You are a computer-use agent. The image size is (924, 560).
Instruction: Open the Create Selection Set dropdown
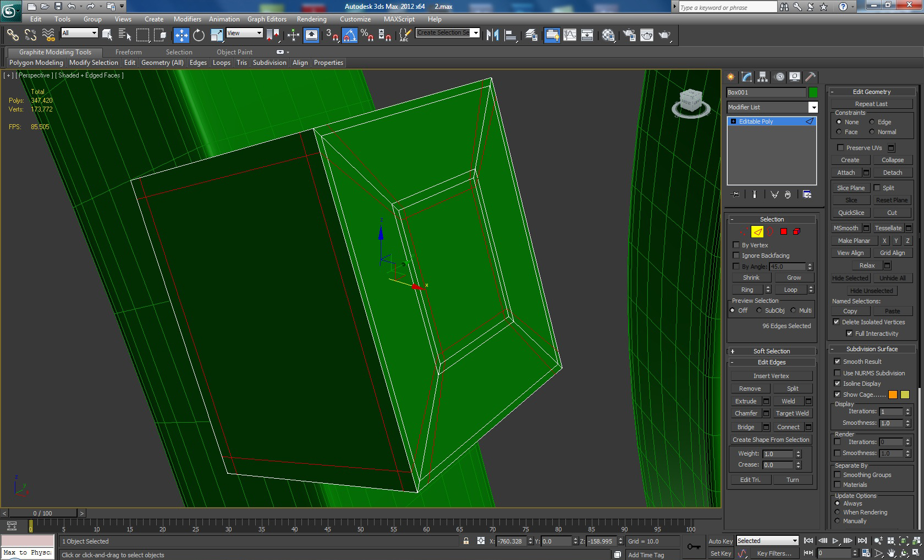pyautogui.click(x=476, y=32)
